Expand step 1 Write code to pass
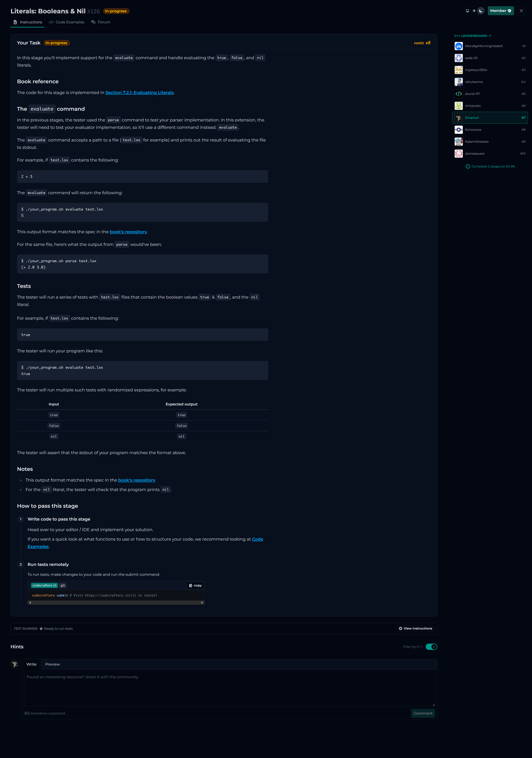Viewport: 532px width, 758px height. (x=59, y=519)
